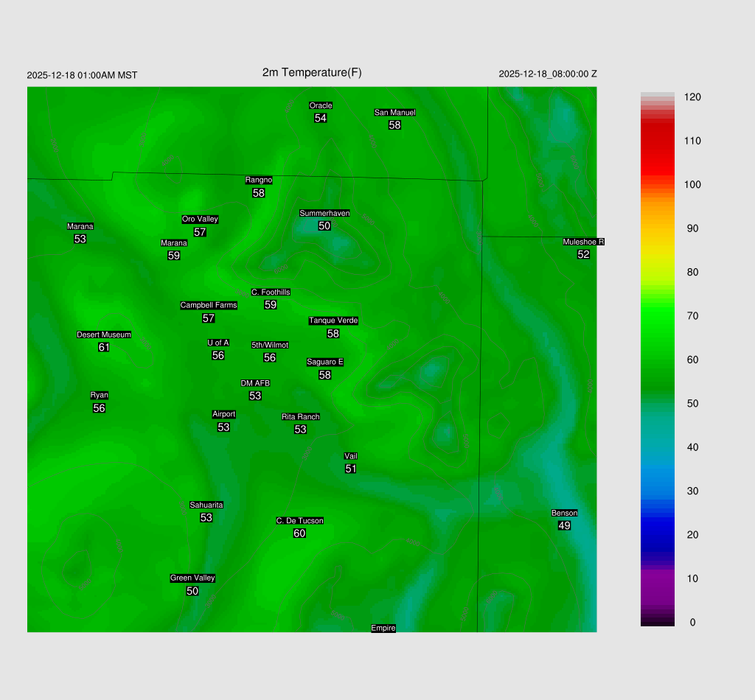The width and height of the screenshot is (755, 700).
Task: Click the Oro Valley station label
Action: (x=200, y=220)
